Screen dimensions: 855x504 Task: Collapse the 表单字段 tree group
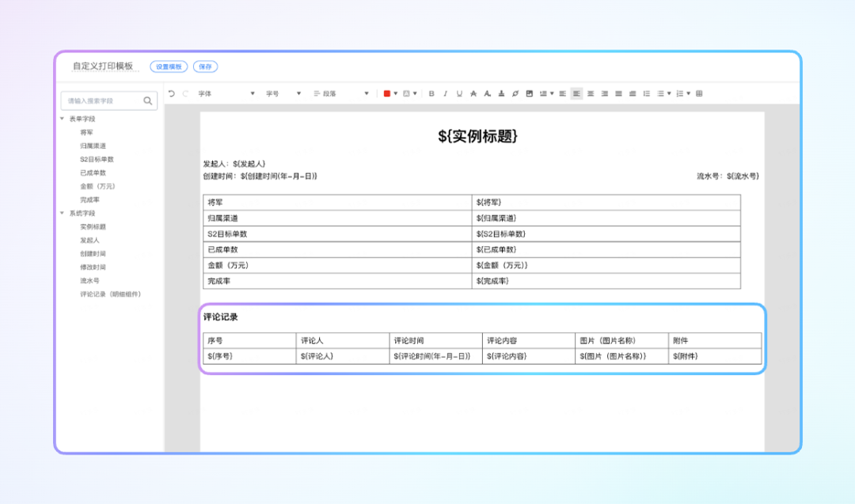click(x=63, y=119)
